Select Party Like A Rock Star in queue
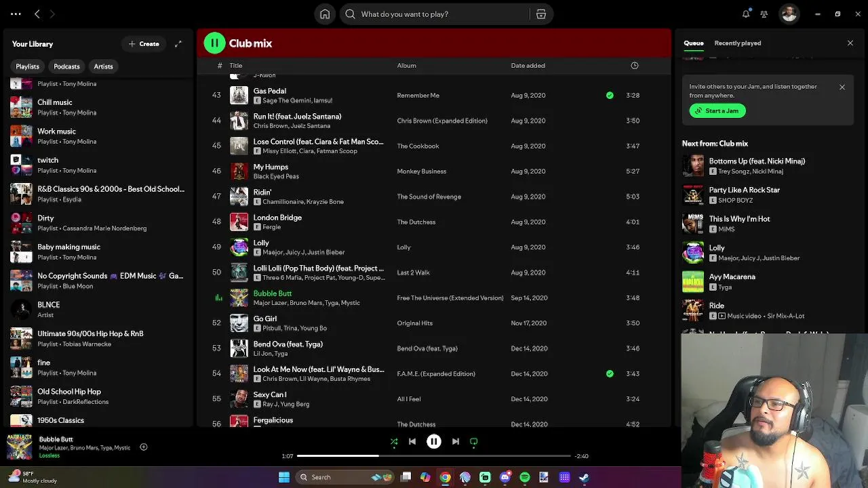Screen dimensions: 868x488 click(766, 195)
